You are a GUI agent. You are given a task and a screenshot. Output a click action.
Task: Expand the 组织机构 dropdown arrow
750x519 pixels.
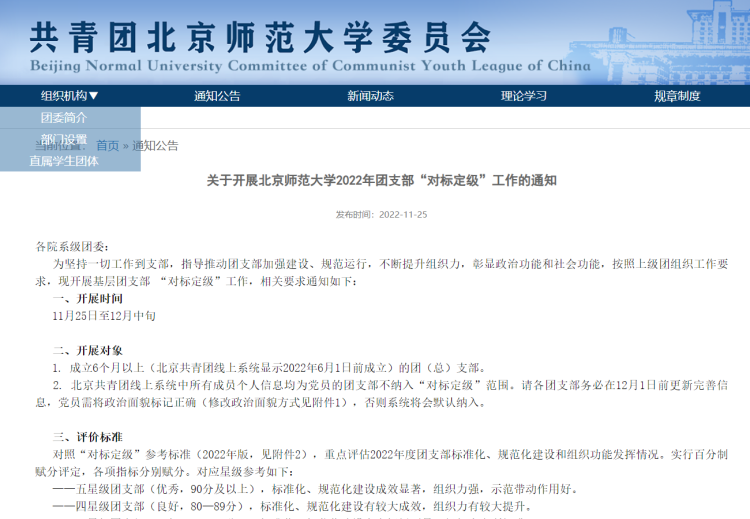(x=94, y=96)
